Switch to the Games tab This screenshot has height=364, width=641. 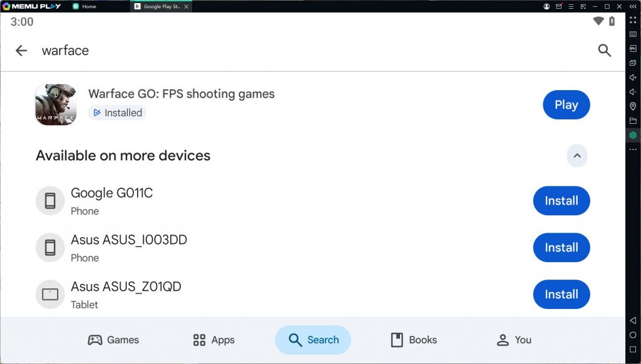[x=113, y=340]
